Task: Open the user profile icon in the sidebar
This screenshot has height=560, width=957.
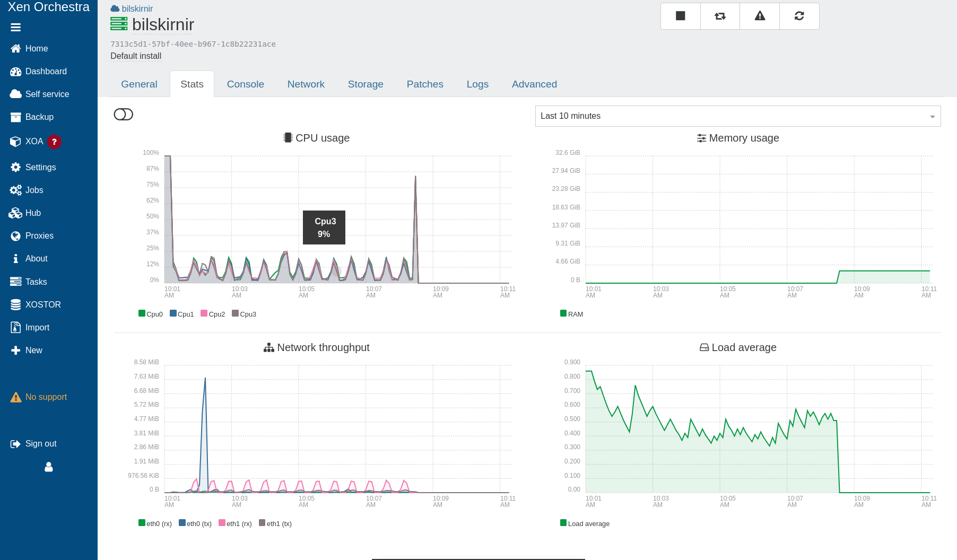Action: coord(49,467)
